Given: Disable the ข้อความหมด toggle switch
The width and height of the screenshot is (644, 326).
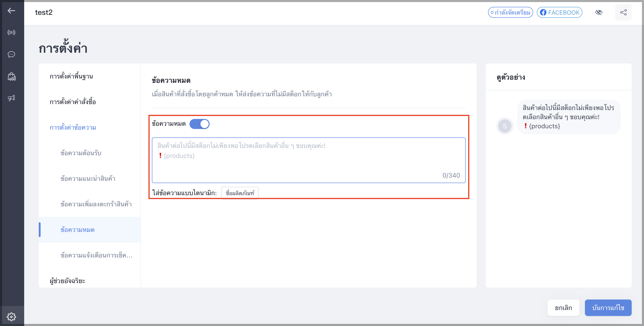Looking at the screenshot, I should coord(199,124).
